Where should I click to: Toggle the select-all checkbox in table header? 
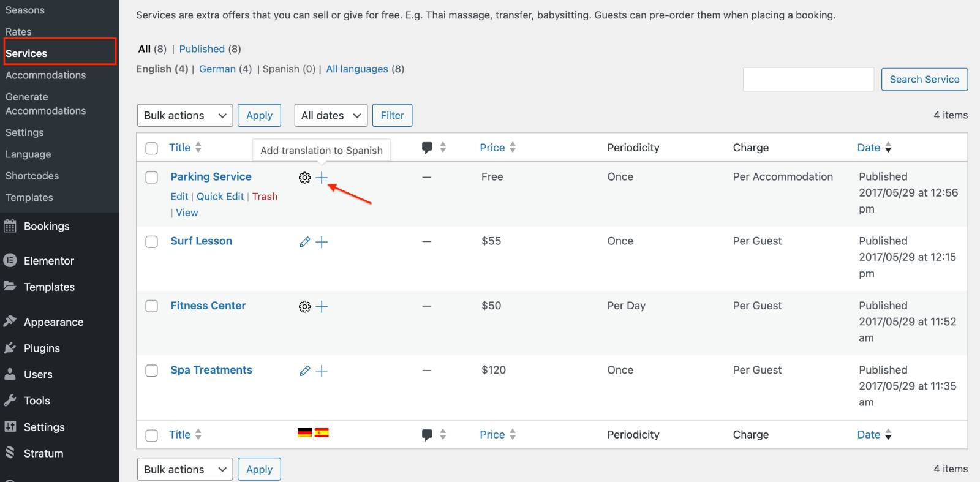point(152,148)
